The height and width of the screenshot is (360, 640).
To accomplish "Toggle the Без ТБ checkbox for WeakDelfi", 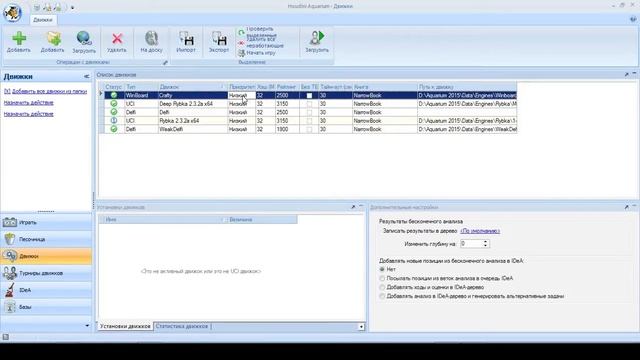I will pyautogui.click(x=309, y=129).
